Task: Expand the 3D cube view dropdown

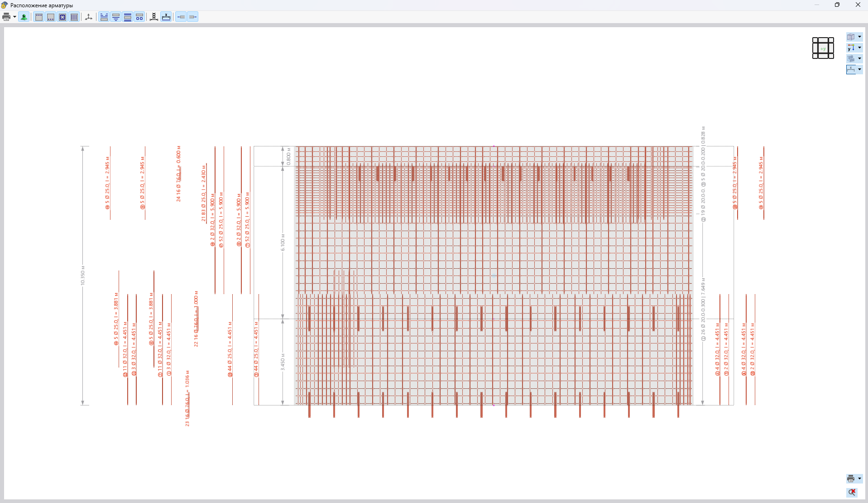Action: pos(859,37)
